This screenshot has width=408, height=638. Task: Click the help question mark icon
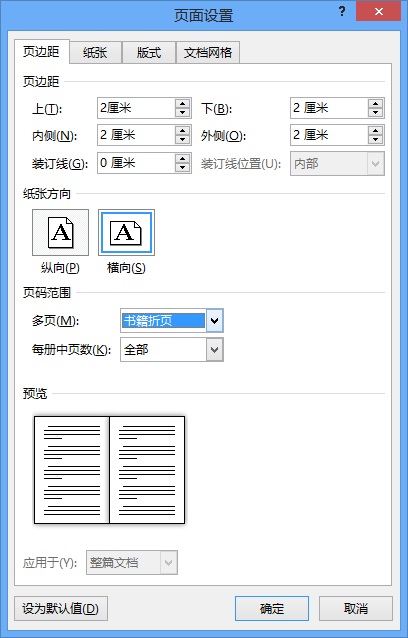[342, 12]
